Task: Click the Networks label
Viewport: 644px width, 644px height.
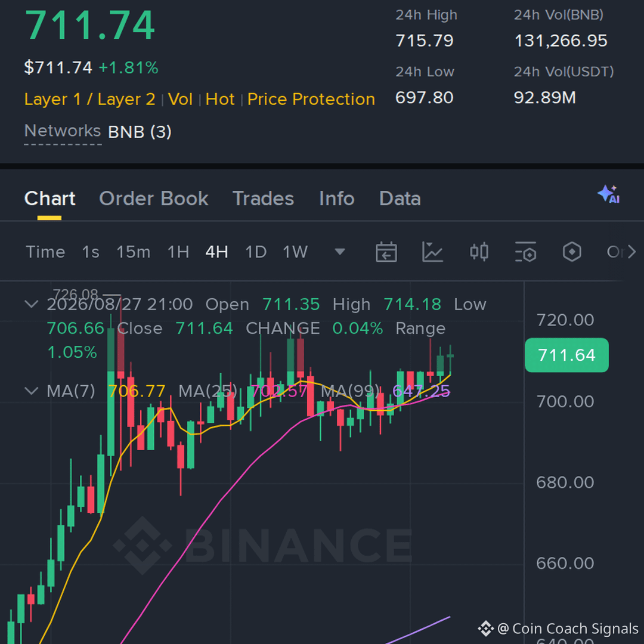Action: [x=63, y=131]
